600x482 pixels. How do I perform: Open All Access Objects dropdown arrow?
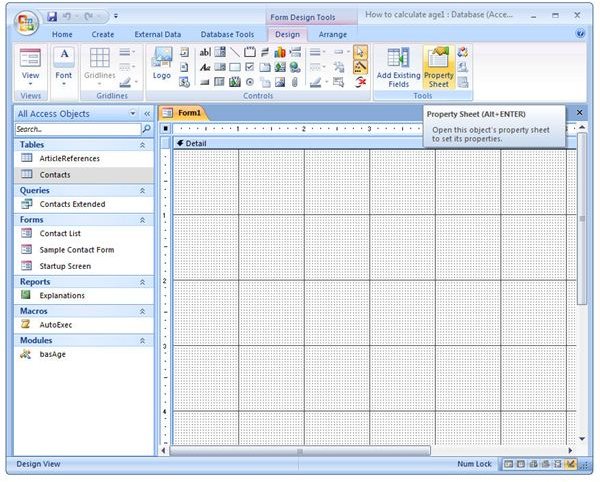coord(133,113)
